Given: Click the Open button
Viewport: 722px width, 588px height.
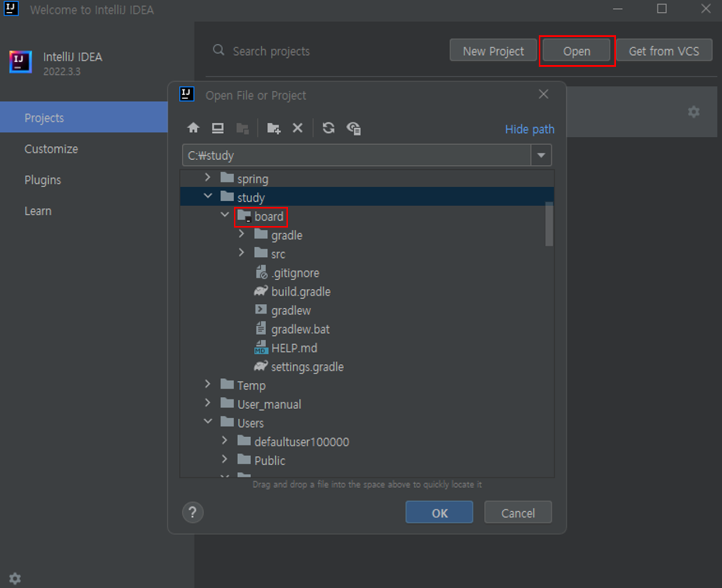Looking at the screenshot, I should 577,51.
